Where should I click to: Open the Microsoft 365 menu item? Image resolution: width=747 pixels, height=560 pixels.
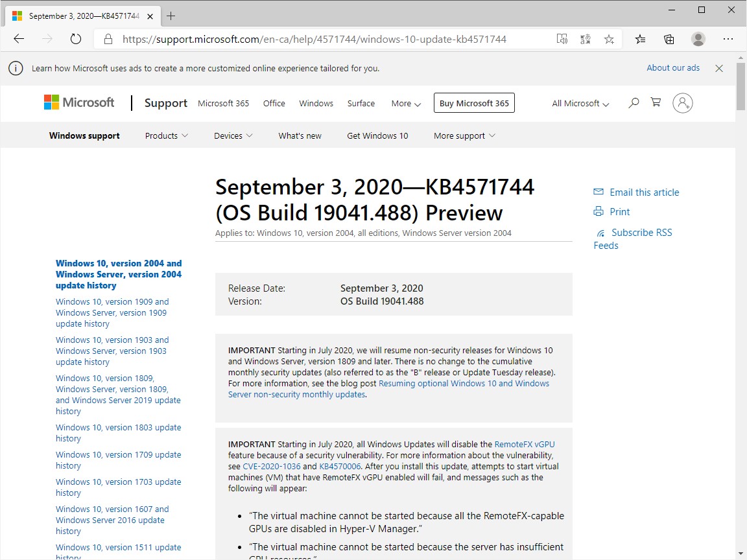(x=224, y=103)
